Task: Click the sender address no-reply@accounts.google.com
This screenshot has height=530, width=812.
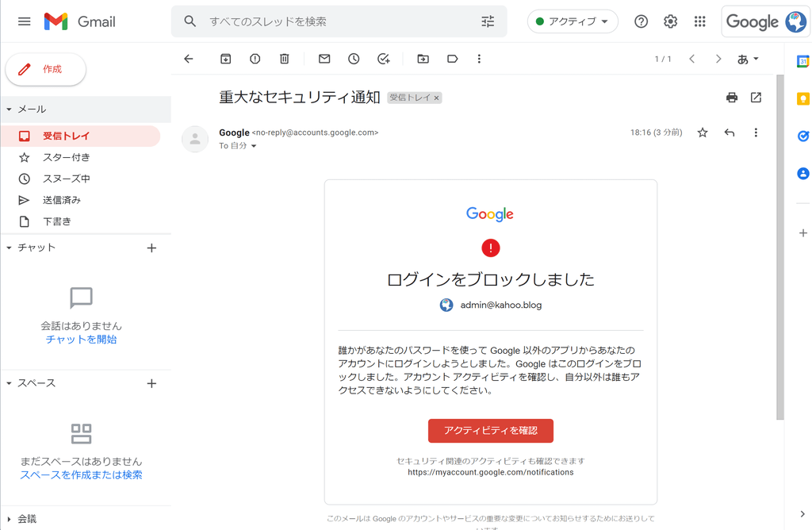Action: point(315,132)
